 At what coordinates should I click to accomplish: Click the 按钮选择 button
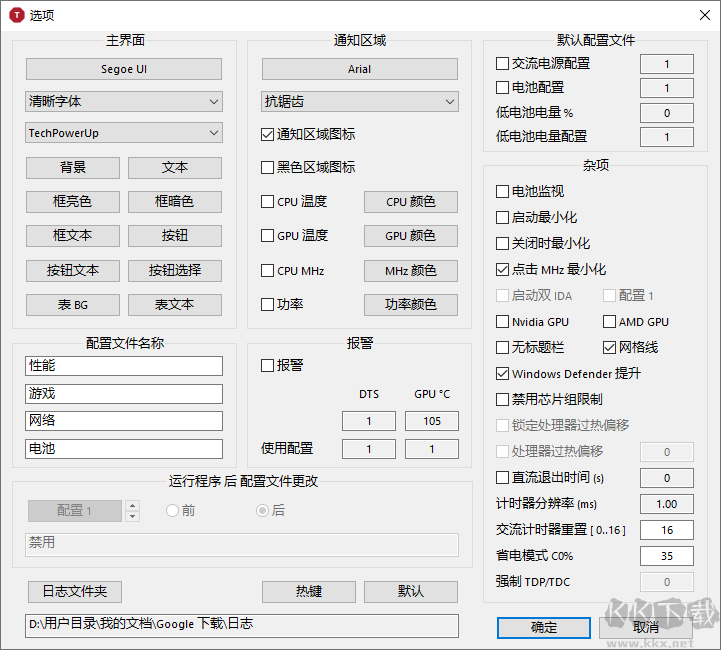click(x=175, y=271)
